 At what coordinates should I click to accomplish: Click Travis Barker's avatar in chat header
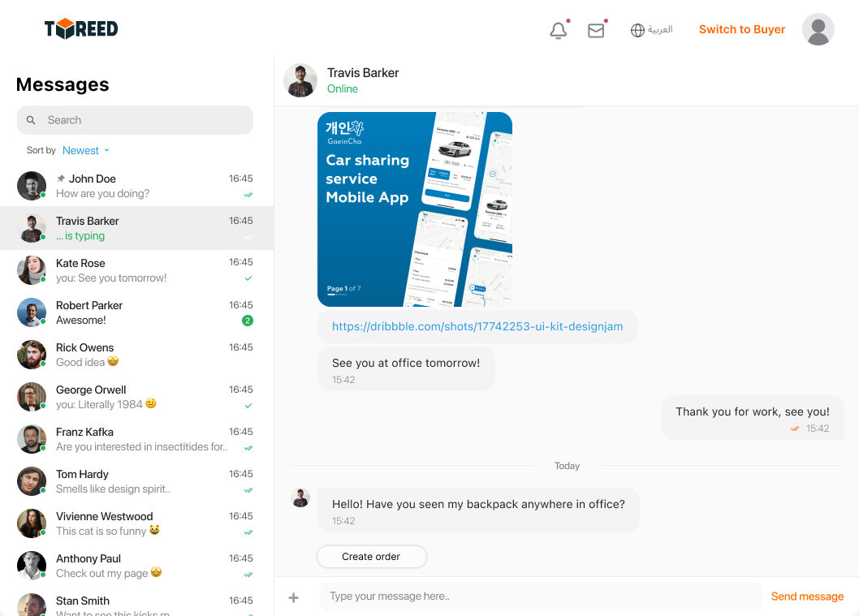tap(300, 80)
